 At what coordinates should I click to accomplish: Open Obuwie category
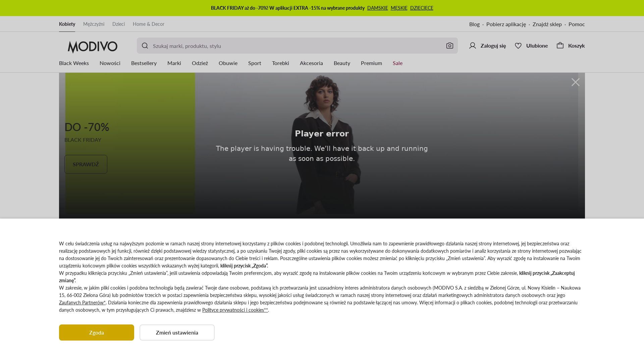(x=228, y=63)
